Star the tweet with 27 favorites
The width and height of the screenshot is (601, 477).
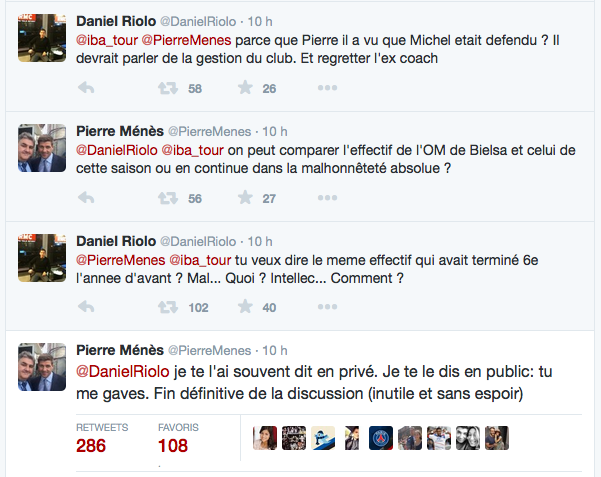pyautogui.click(x=245, y=197)
